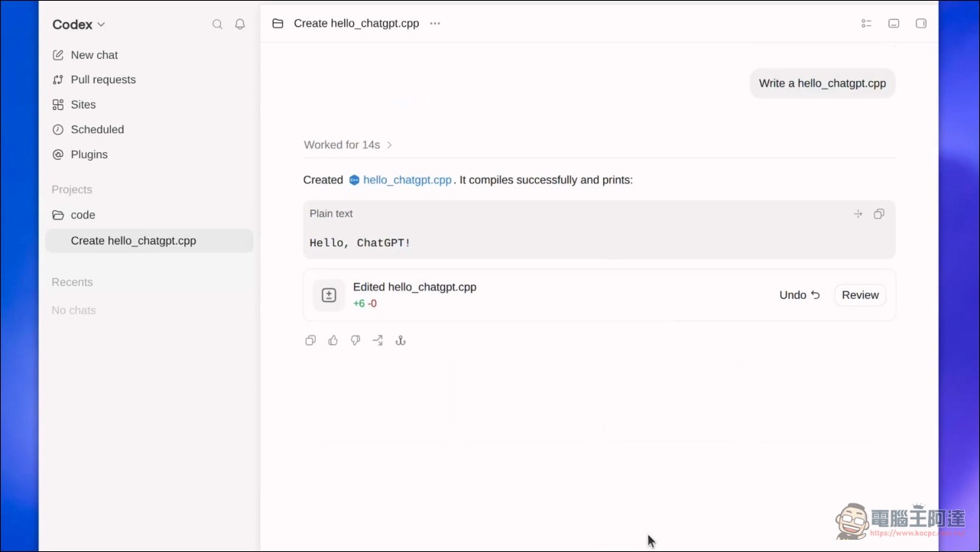Give the response a thumbs up
Viewport: 980px width, 552px height.
click(333, 340)
